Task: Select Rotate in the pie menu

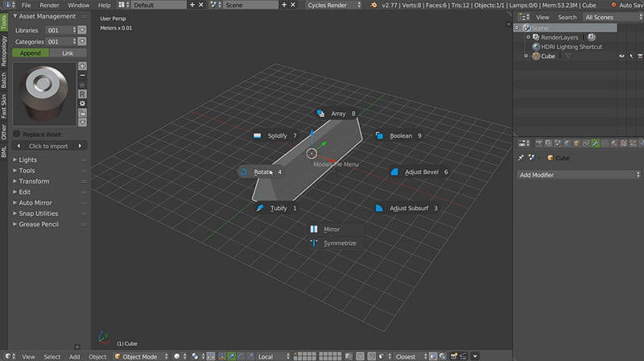Action: click(x=260, y=172)
